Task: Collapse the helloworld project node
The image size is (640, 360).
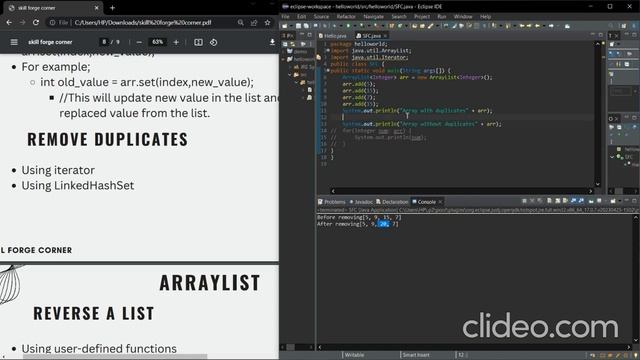Action: tap(283, 59)
